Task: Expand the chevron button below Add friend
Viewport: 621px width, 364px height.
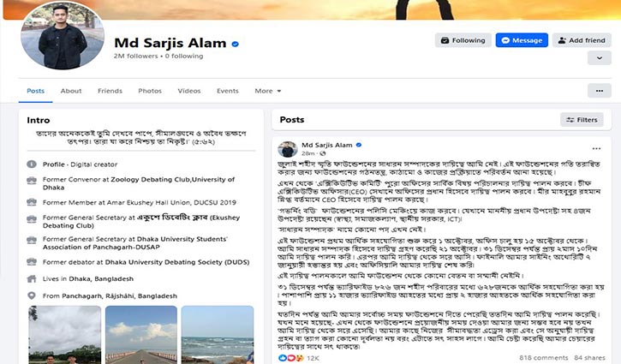Action: 600,58
